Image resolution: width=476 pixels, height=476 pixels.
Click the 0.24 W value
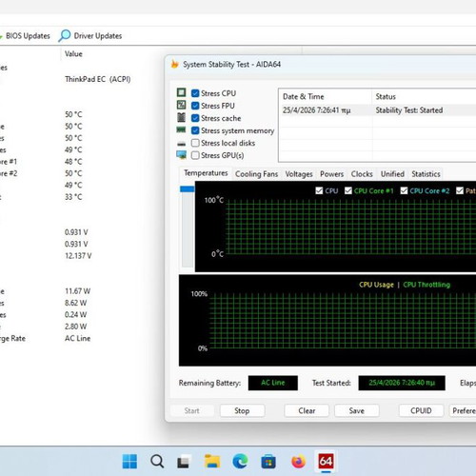click(76, 314)
